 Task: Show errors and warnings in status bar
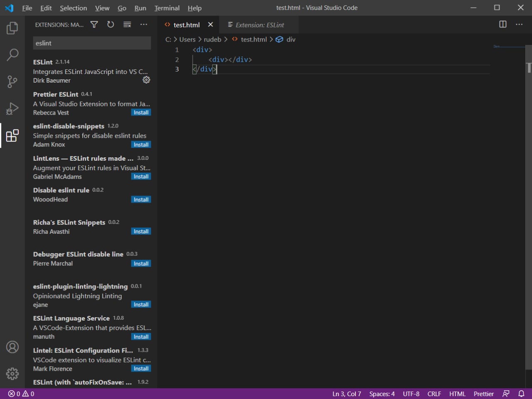click(21, 394)
